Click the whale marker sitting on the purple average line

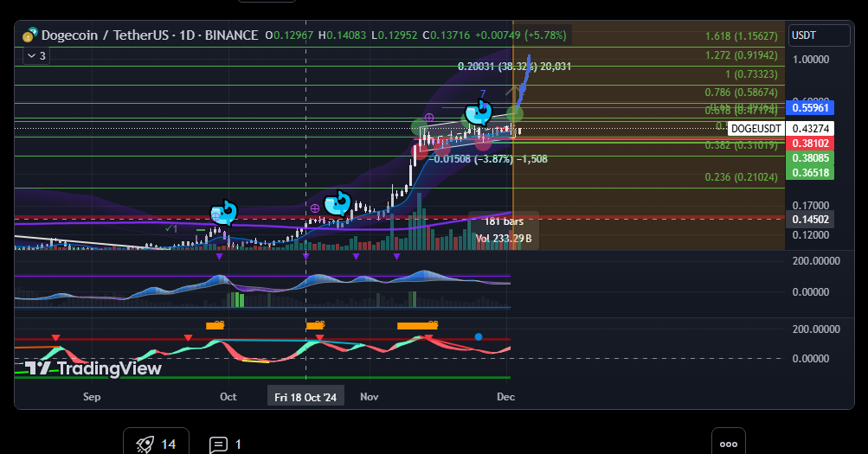(x=224, y=213)
